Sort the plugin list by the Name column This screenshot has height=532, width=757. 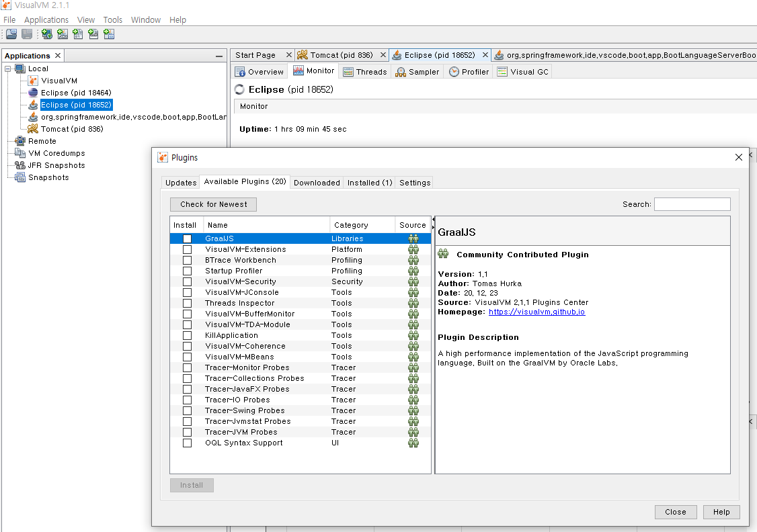coord(266,225)
